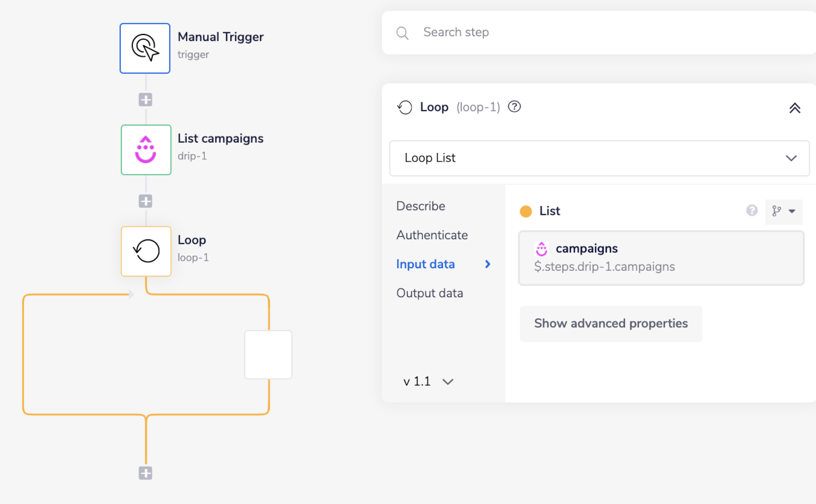Image resolution: width=816 pixels, height=504 pixels.
Task: Open the version v 1.1 dropdown
Action: pos(428,381)
